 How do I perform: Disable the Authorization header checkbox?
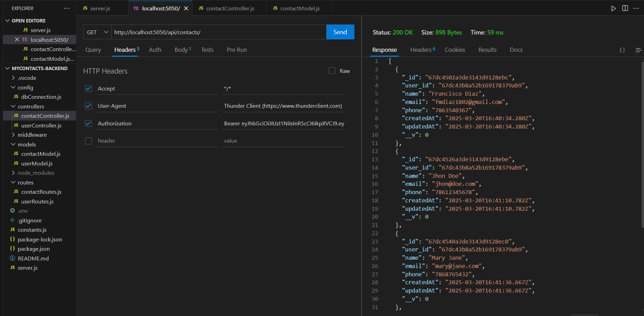point(88,123)
